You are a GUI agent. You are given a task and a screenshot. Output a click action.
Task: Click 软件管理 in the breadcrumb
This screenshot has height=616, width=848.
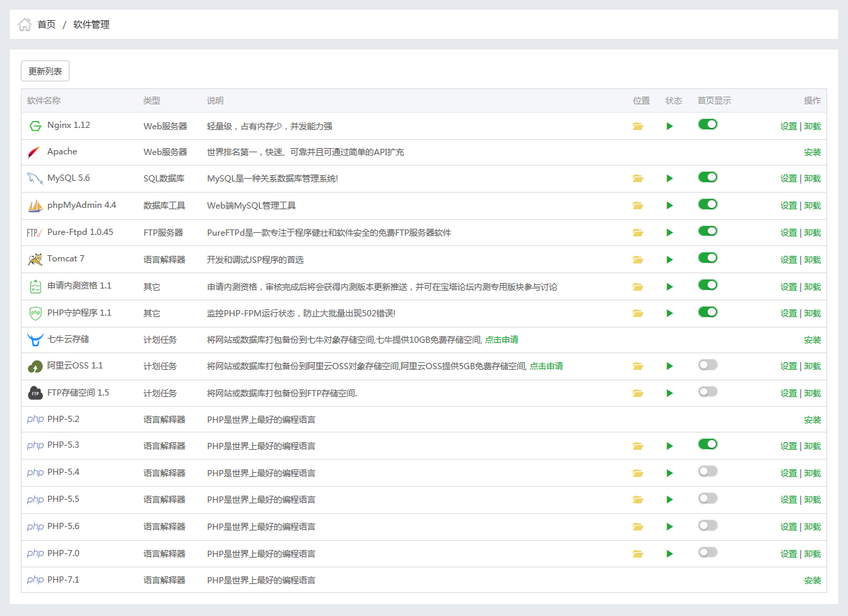coord(91,25)
